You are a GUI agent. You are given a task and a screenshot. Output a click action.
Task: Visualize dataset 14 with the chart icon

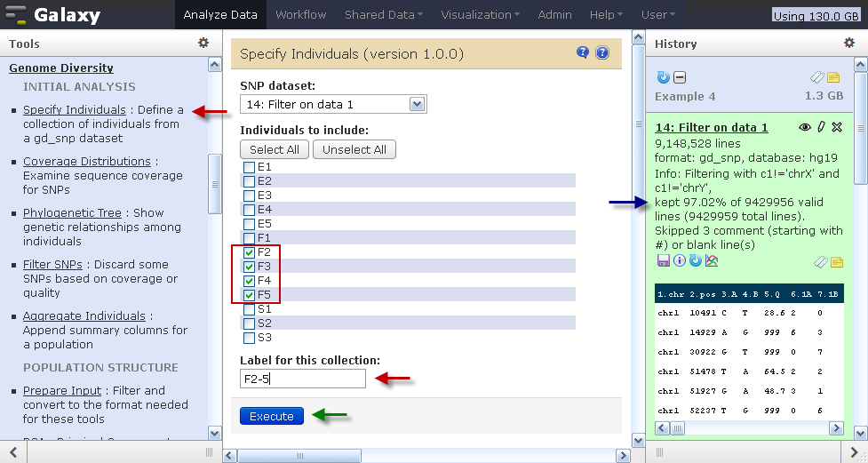pyautogui.click(x=712, y=260)
